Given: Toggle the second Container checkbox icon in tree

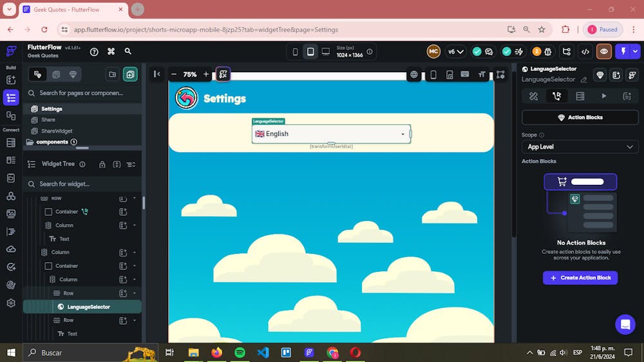Looking at the screenshot, I should point(48,266).
